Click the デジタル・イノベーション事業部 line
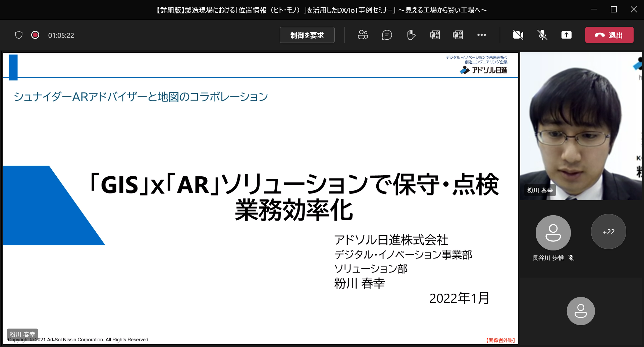 [403, 255]
